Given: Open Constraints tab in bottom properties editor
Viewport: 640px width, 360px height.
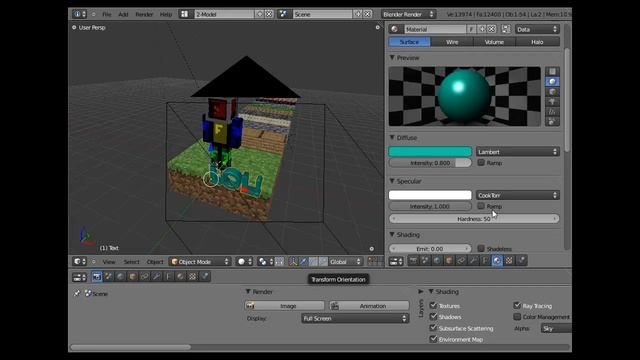Looking at the screenshot, I should tap(144, 277).
